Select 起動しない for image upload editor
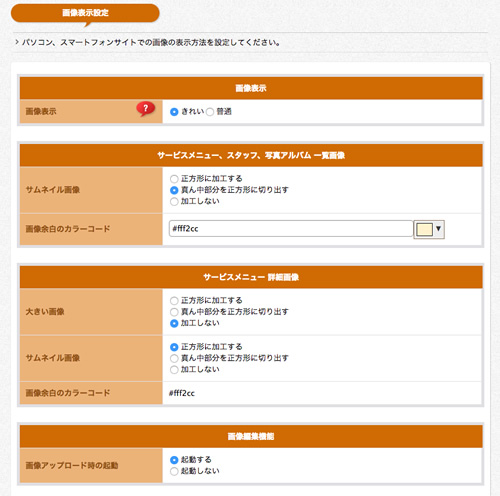 [174, 471]
